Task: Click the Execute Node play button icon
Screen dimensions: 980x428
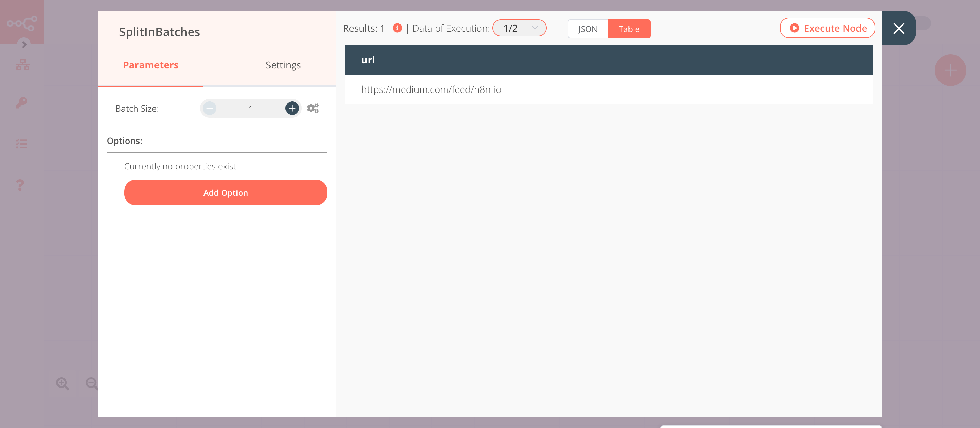Action: pos(796,28)
